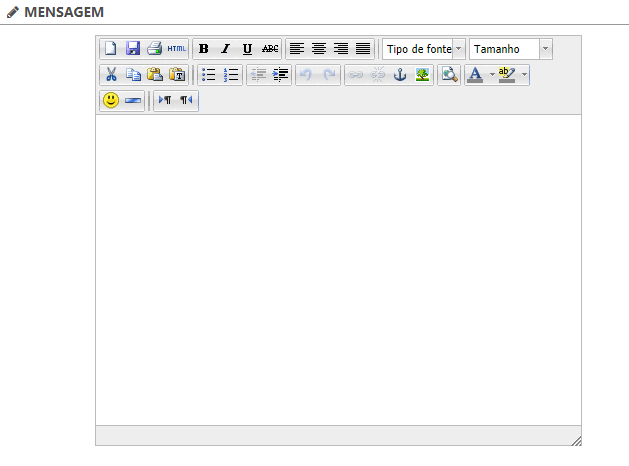Apply the background highlight color icon
The height and width of the screenshot is (466, 629).
tap(507, 75)
